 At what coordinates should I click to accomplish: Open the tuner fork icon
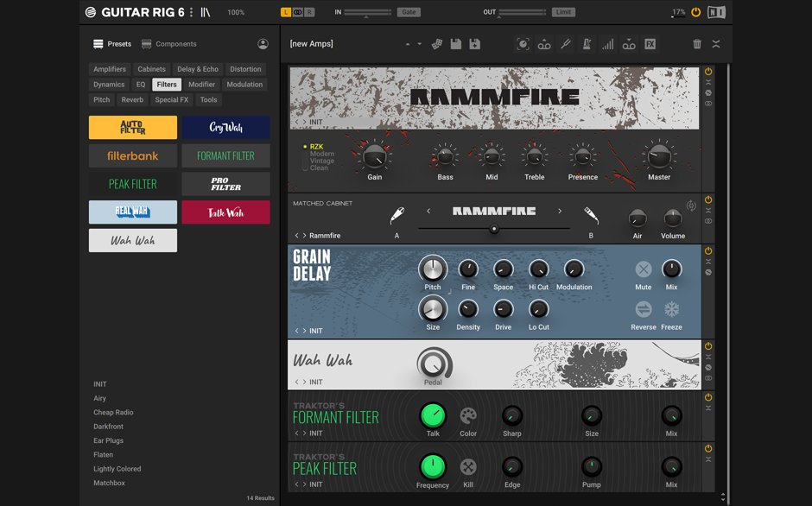[x=566, y=44]
